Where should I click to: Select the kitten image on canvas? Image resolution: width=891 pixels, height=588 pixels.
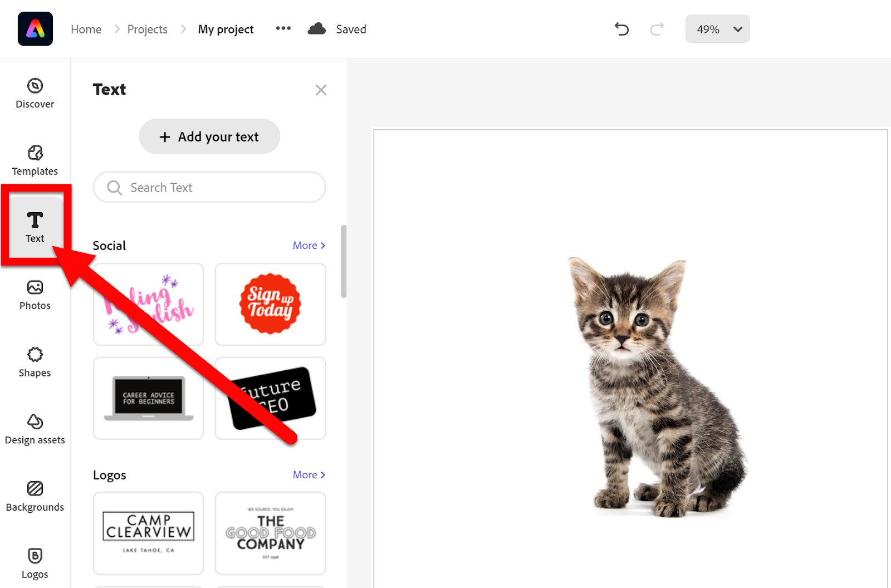point(656,386)
